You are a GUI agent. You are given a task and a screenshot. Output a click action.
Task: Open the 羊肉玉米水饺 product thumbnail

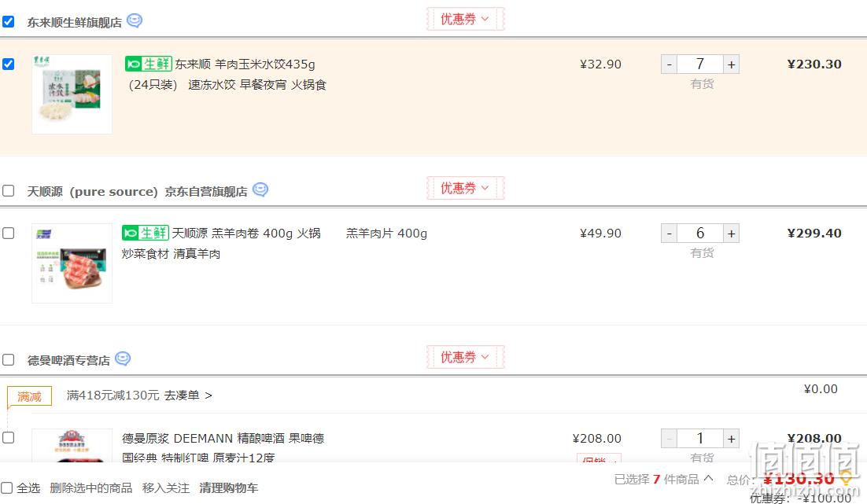(72, 94)
